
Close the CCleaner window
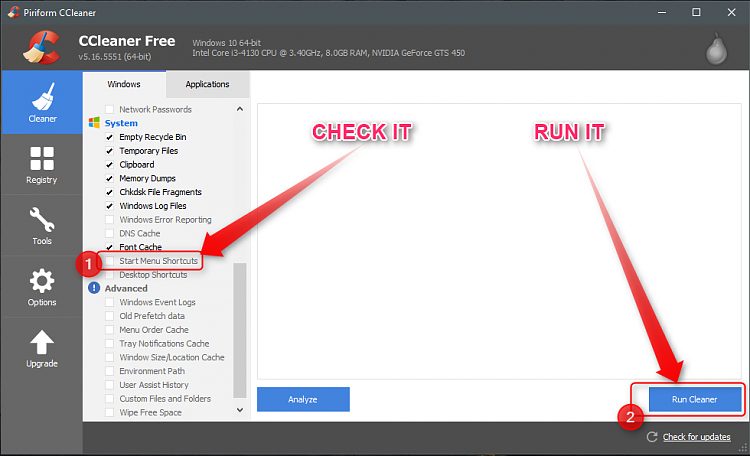tap(731, 12)
